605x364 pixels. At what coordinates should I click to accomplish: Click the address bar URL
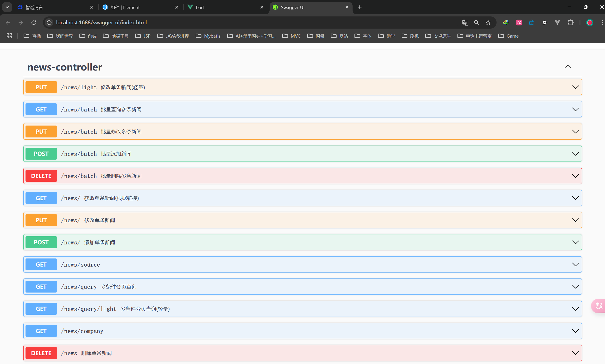(101, 23)
